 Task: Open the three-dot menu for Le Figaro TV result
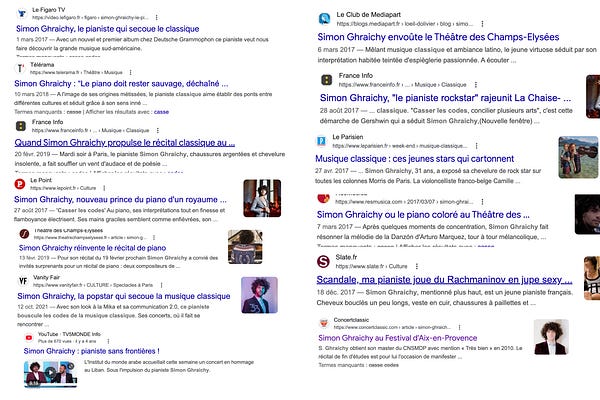(x=157, y=17)
